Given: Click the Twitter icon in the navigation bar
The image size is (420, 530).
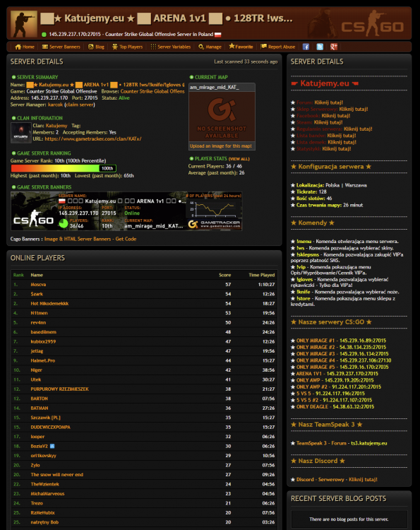Looking at the screenshot, I should point(320,47).
